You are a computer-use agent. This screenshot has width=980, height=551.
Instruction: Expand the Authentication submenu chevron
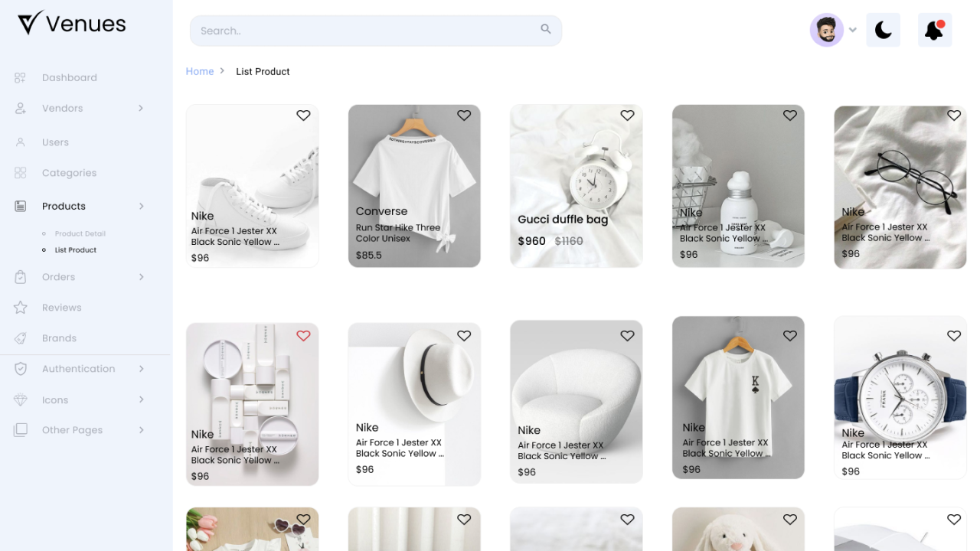click(x=141, y=369)
